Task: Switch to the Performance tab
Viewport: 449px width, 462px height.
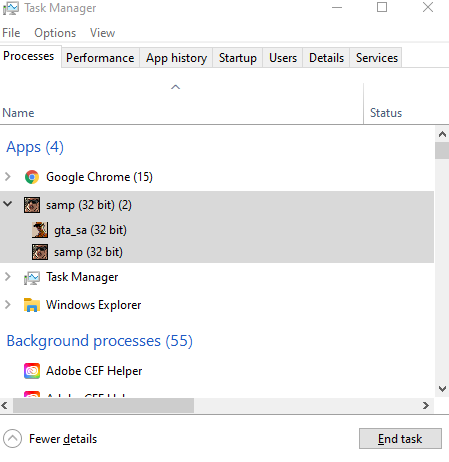Action: [x=100, y=58]
